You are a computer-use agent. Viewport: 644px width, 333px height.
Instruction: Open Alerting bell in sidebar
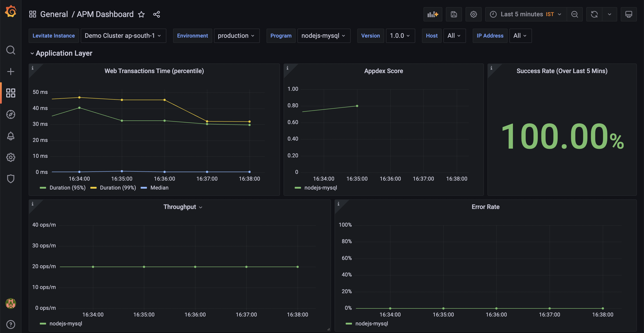click(11, 136)
